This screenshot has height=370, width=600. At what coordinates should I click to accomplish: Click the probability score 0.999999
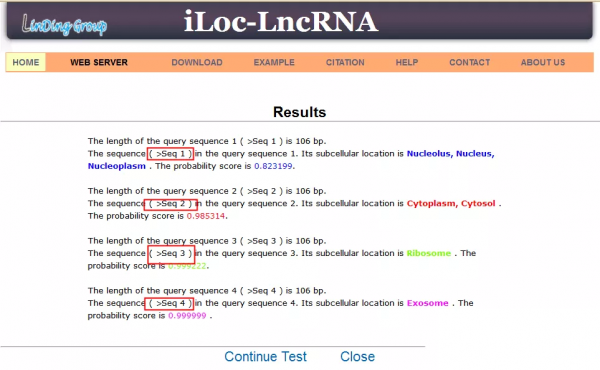tap(187, 316)
